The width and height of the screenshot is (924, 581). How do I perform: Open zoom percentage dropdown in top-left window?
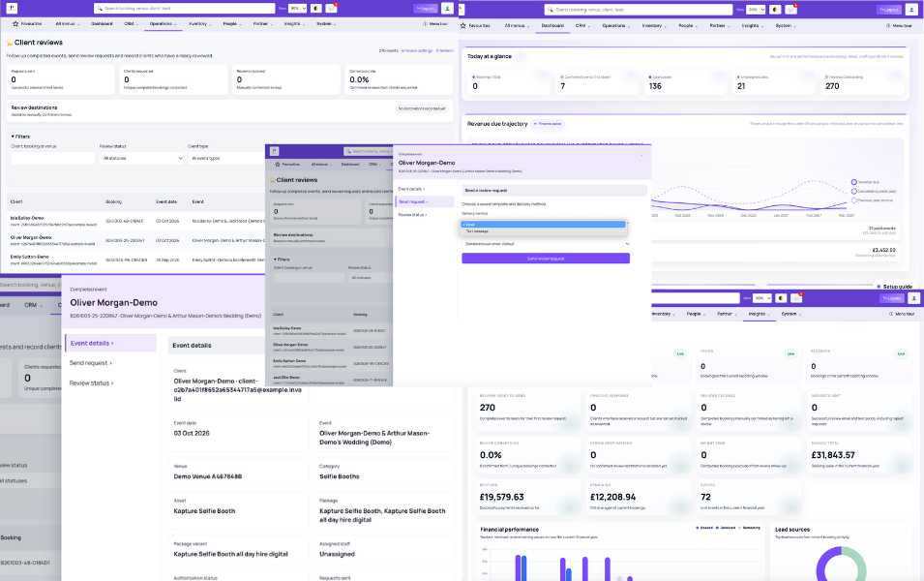tap(298, 9)
